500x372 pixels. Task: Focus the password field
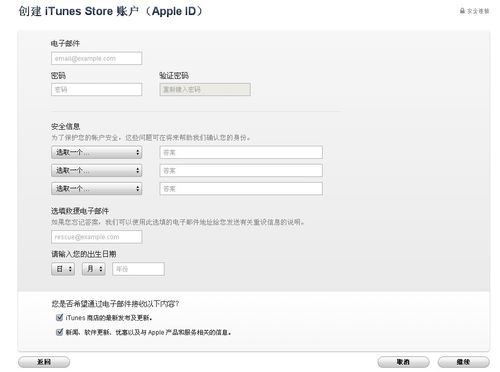[x=97, y=89]
